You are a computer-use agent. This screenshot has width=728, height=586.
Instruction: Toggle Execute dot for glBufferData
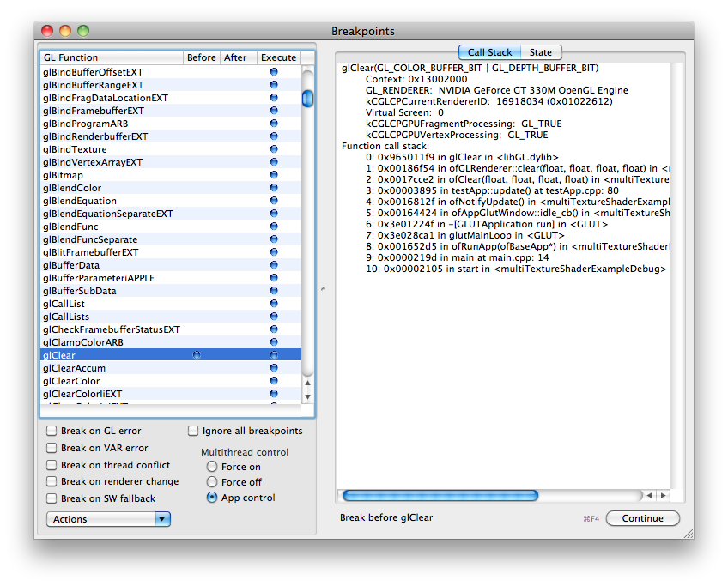pos(274,265)
